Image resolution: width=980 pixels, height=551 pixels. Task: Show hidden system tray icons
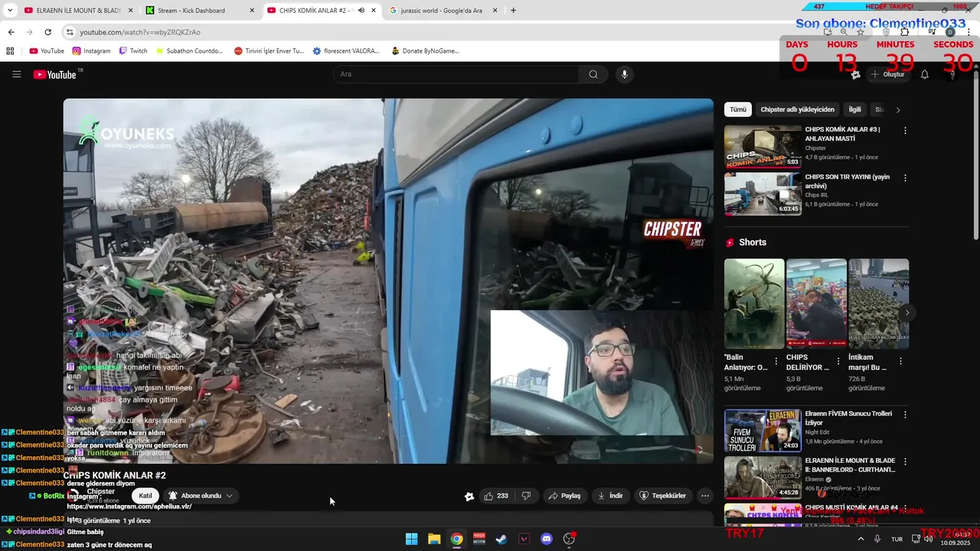tap(861, 539)
